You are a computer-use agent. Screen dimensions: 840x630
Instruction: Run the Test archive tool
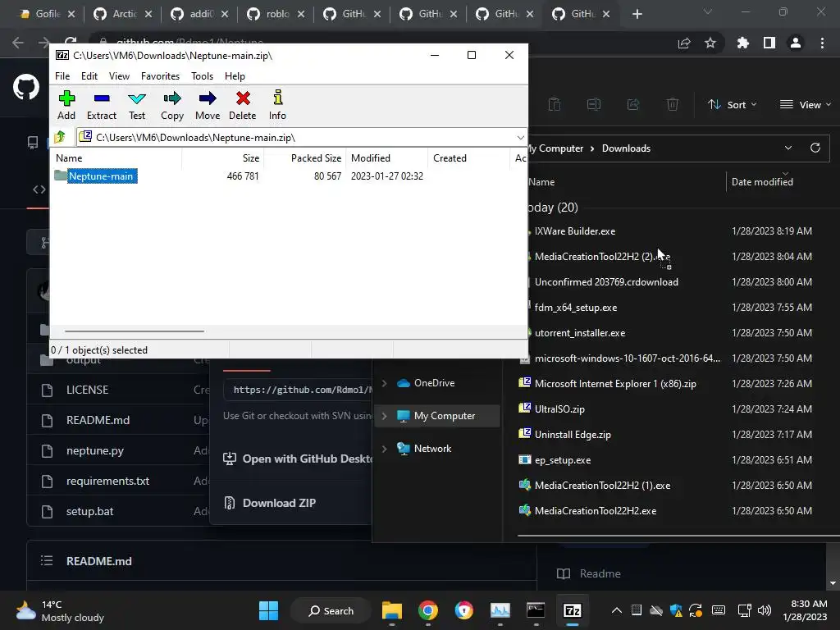click(x=137, y=105)
